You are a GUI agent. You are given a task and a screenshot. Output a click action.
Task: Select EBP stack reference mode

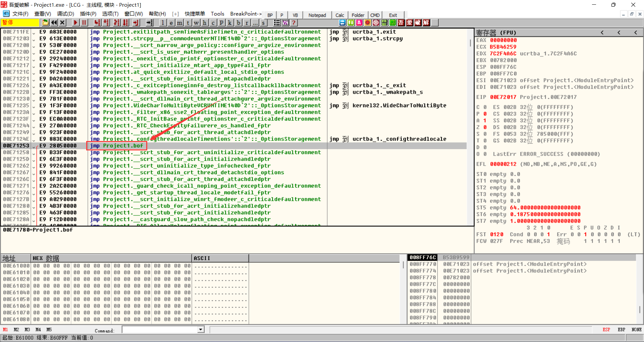click(x=622, y=330)
